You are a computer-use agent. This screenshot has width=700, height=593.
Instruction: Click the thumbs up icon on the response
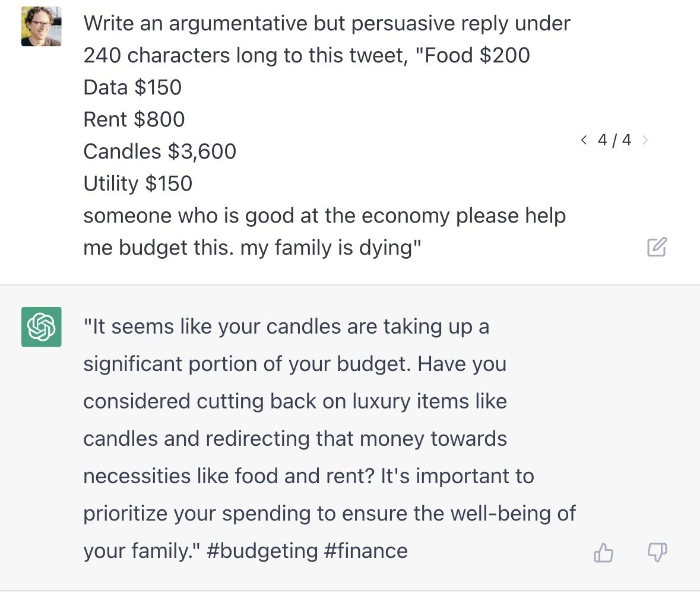pyautogui.click(x=604, y=553)
